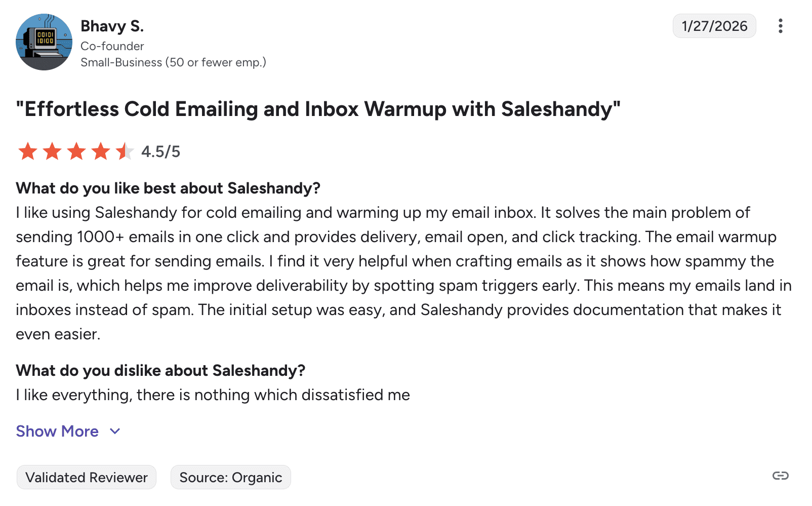This screenshot has width=812, height=506.
Task: Click Bhavy S.'s profile avatar
Action: pos(44,42)
